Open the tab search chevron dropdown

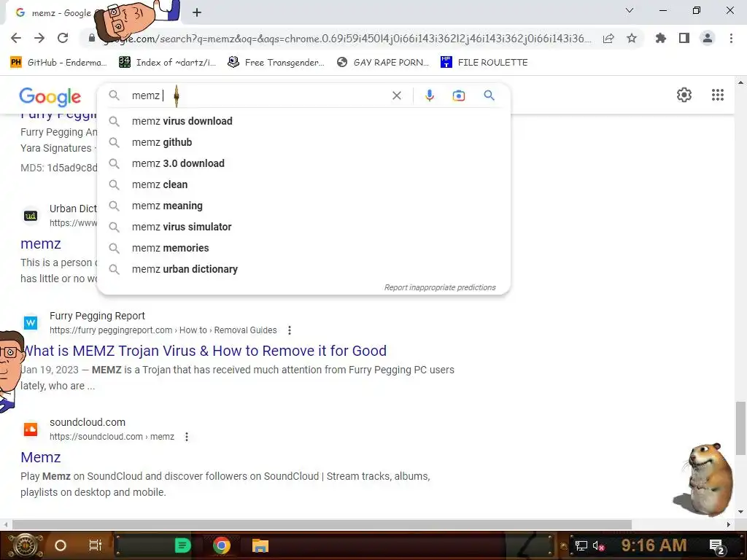click(x=630, y=10)
